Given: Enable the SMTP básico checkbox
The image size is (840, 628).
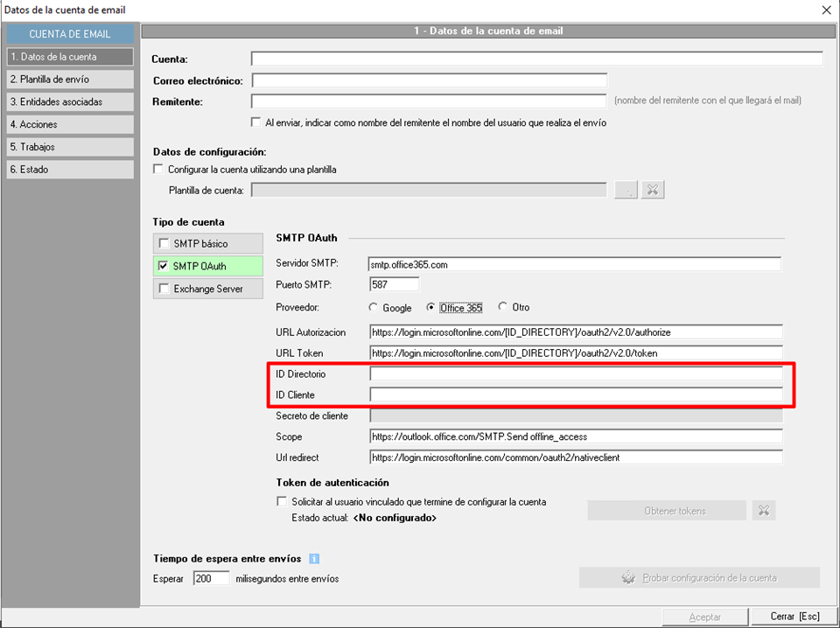Looking at the screenshot, I should 164,243.
